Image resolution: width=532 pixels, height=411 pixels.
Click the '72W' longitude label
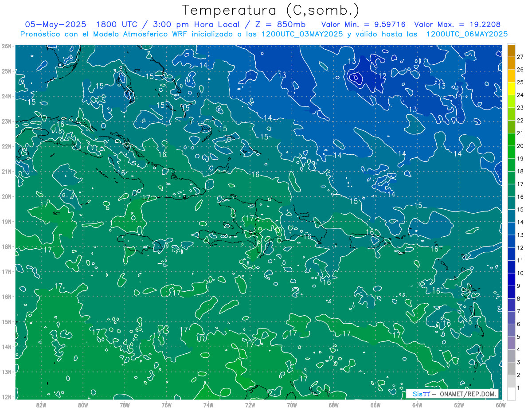tap(250, 405)
